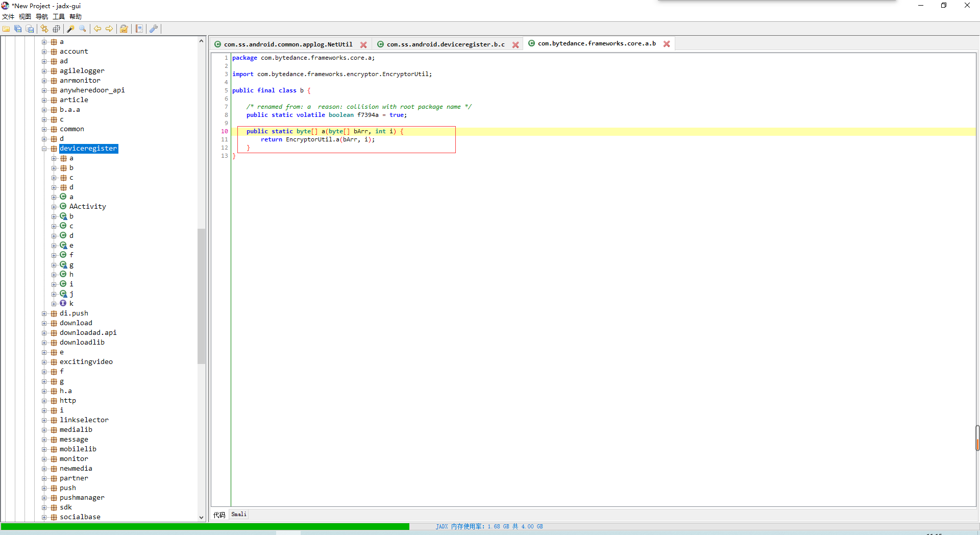Click class h icon under deviceregister
Viewport: 980px width, 535px height.
[63, 274]
